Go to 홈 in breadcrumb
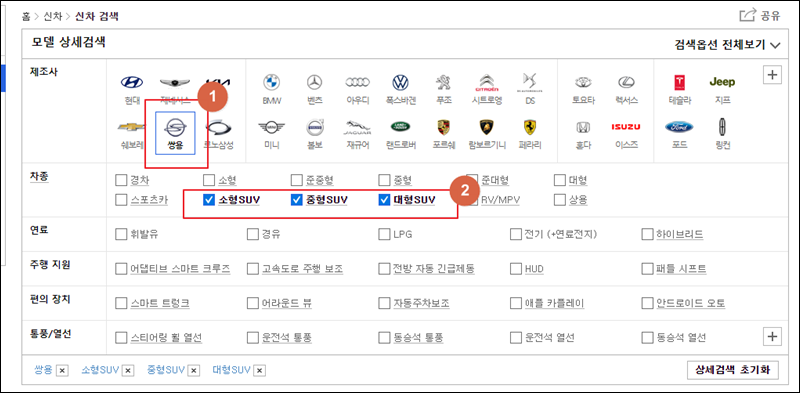The height and width of the screenshot is (393, 800). 26,16
